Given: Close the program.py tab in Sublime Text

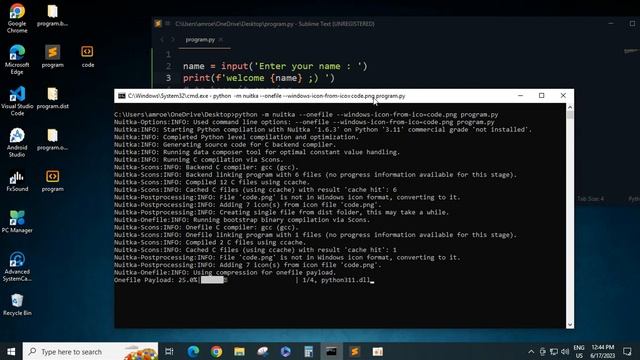Looking at the screenshot, I should pos(221,40).
